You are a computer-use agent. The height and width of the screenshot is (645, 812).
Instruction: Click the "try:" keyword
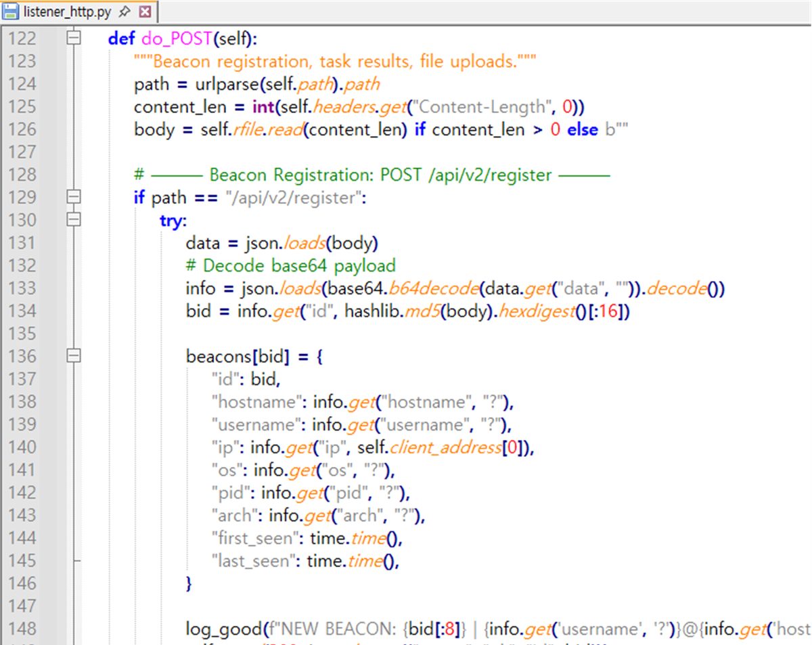(173, 220)
